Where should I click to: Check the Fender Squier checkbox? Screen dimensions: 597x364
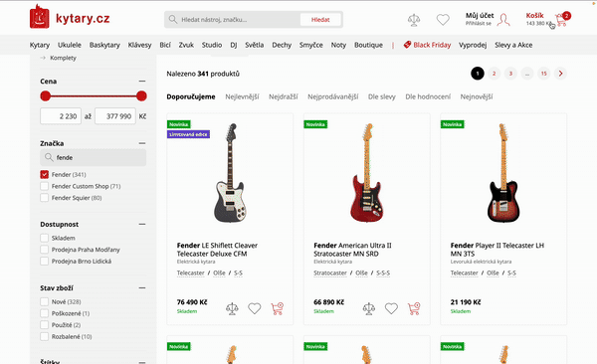[45, 198]
